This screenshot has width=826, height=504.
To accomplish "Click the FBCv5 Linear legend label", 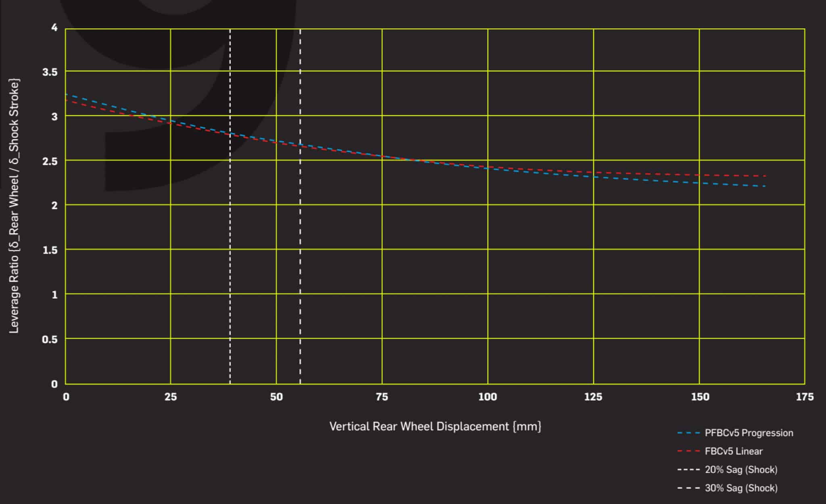I will click(x=733, y=451).
